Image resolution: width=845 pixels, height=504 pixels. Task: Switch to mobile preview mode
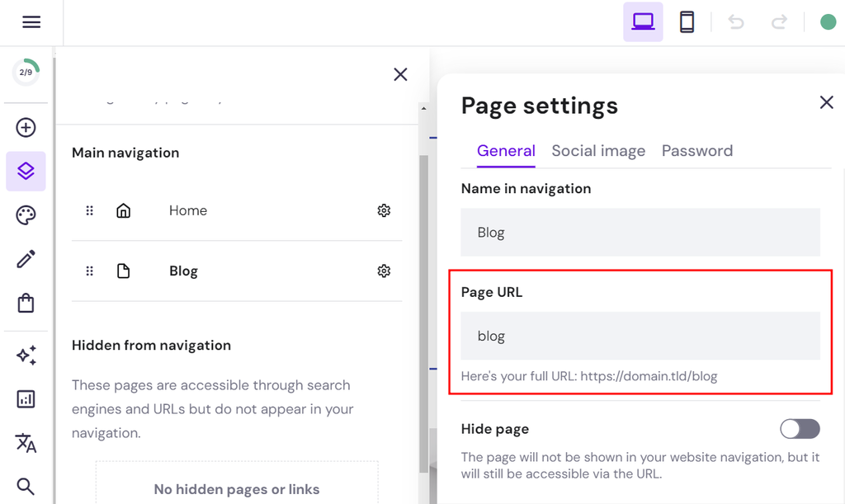pos(687,21)
